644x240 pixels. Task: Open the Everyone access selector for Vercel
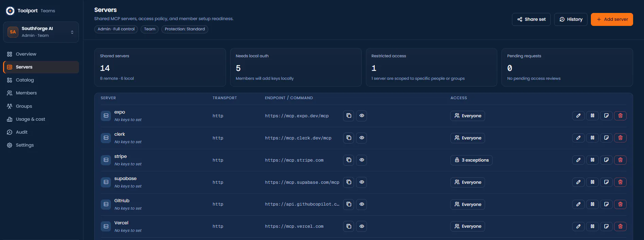coord(468,226)
